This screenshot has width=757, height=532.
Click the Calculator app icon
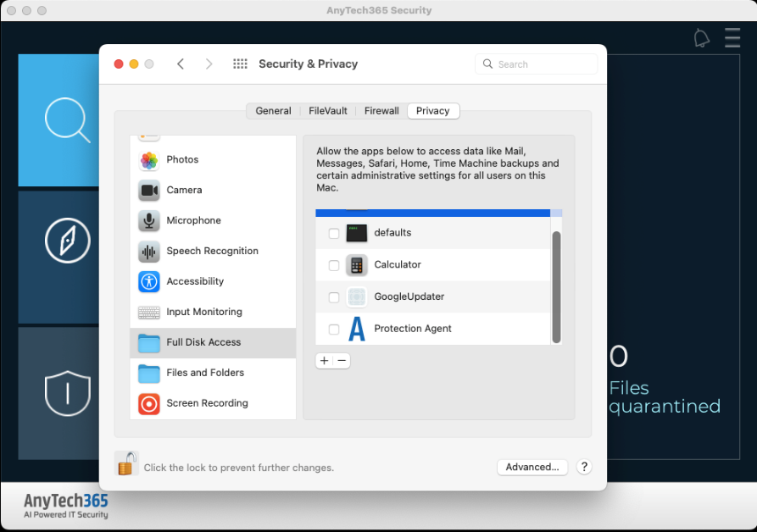(357, 265)
